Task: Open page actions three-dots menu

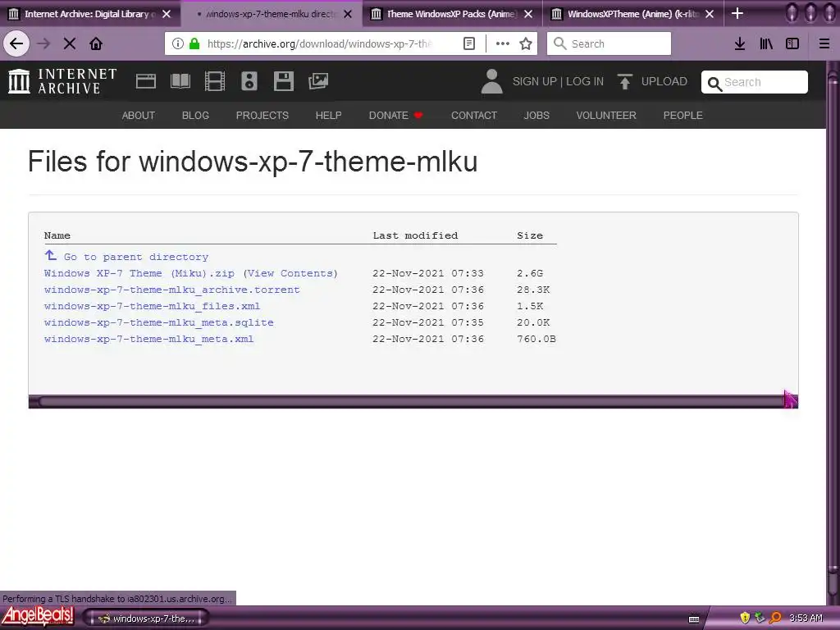Action: click(x=503, y=44)
